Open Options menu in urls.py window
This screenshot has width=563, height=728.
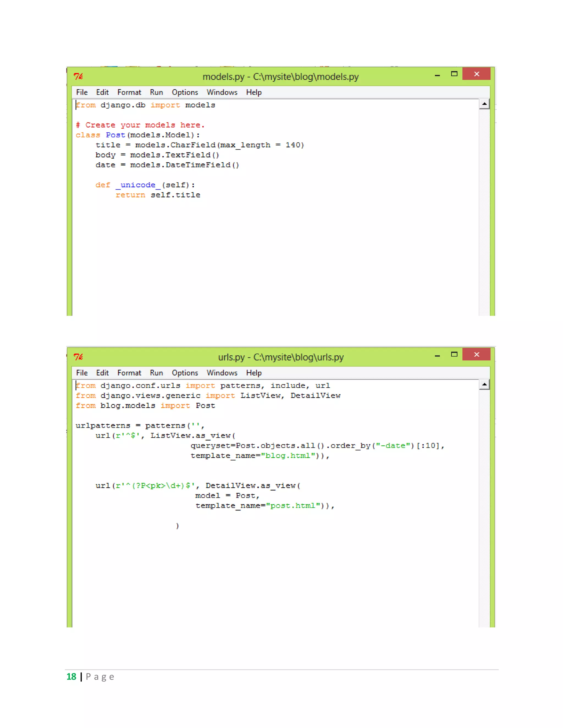pos(185,373)
